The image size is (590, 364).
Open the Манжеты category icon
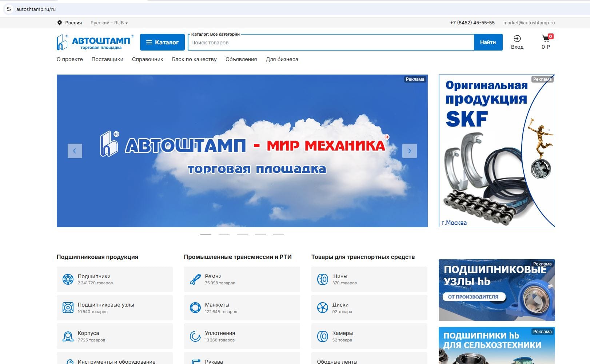point(195,307)
